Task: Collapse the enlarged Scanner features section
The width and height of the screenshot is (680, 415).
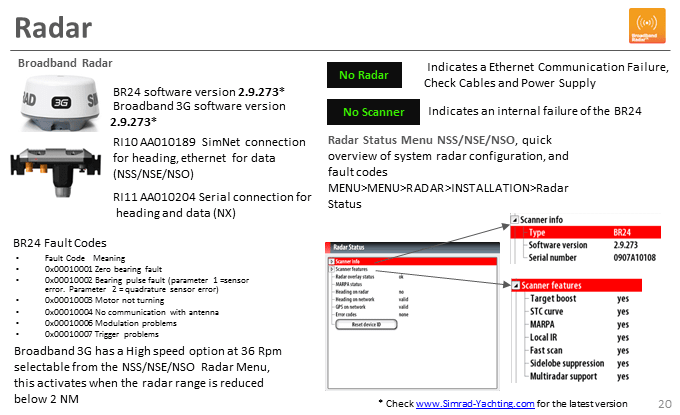Action: tap(516, 285)
